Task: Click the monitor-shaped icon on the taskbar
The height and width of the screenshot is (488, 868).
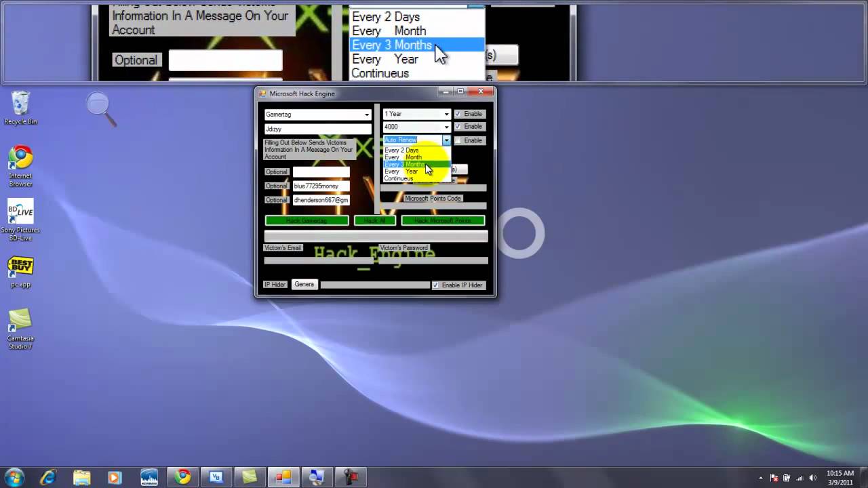Action: 316,477
